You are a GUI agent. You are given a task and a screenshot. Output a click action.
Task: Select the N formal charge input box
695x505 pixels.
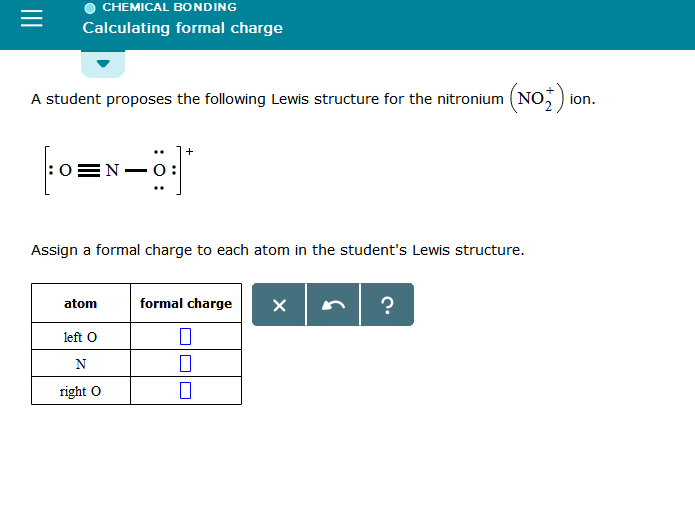(185, 363)
